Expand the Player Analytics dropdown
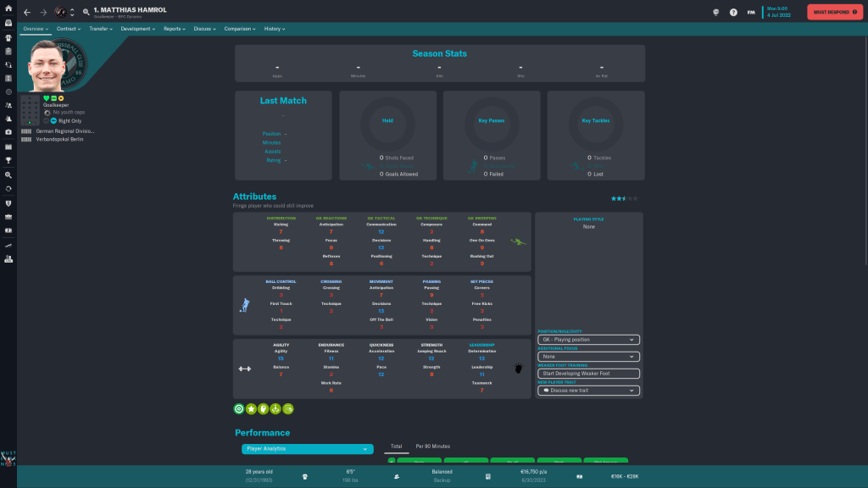This screenshot has width=868, height=488. click(x=307, y=448)
